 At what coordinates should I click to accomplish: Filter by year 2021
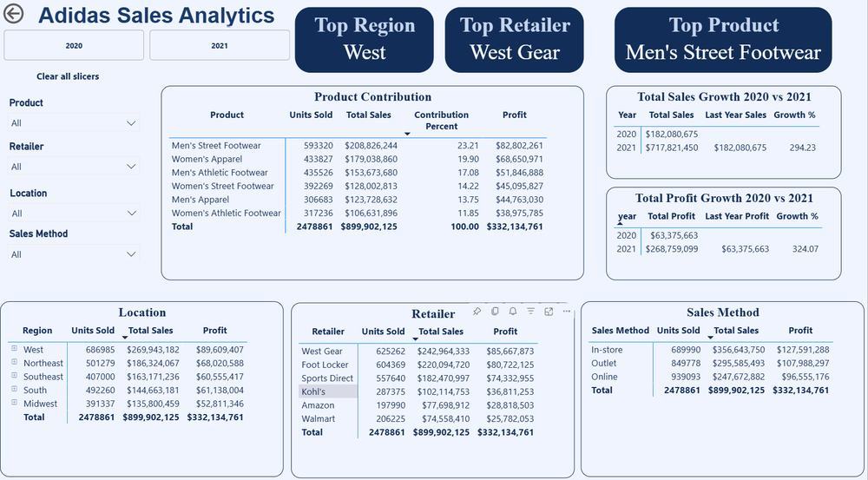[220, 45]
